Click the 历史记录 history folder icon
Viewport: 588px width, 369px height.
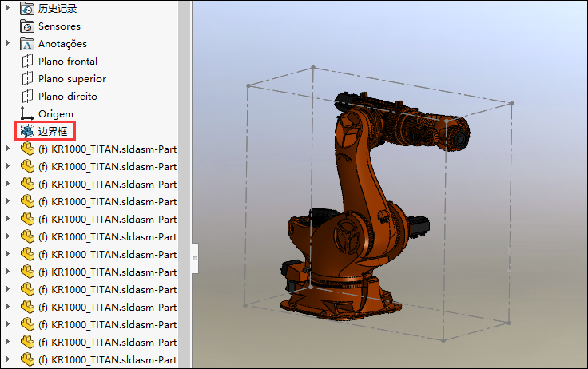(x=27, y=9)
